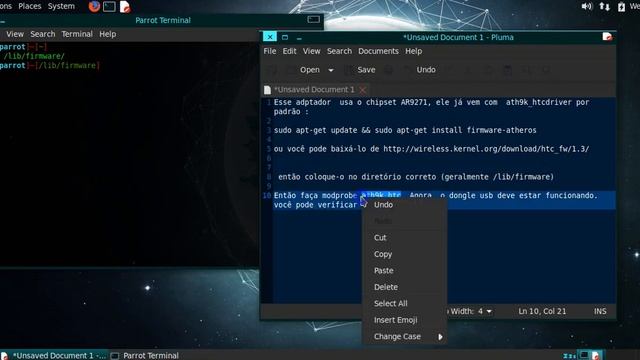Screen dimensions: 640x360
Task: Click the INS status bar indicator
Action: (600, 311)
